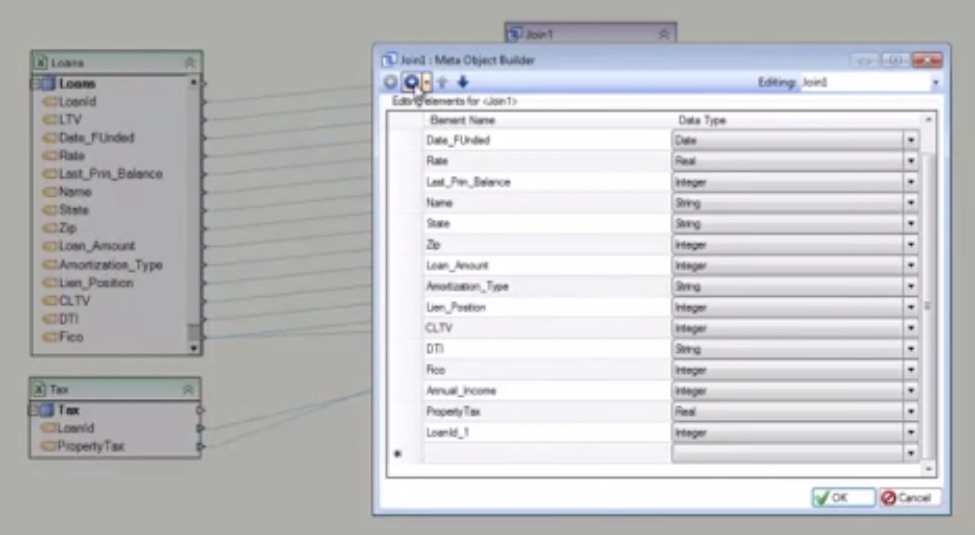Open the Editing Join1 dropdown
The height and width of the screenshot is (535, 975).
click(x=935, y=83)
